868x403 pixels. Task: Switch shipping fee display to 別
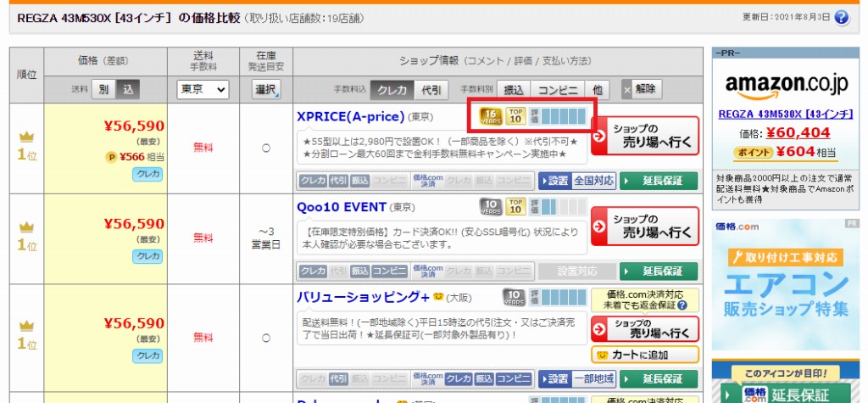[x=103, y=89]
